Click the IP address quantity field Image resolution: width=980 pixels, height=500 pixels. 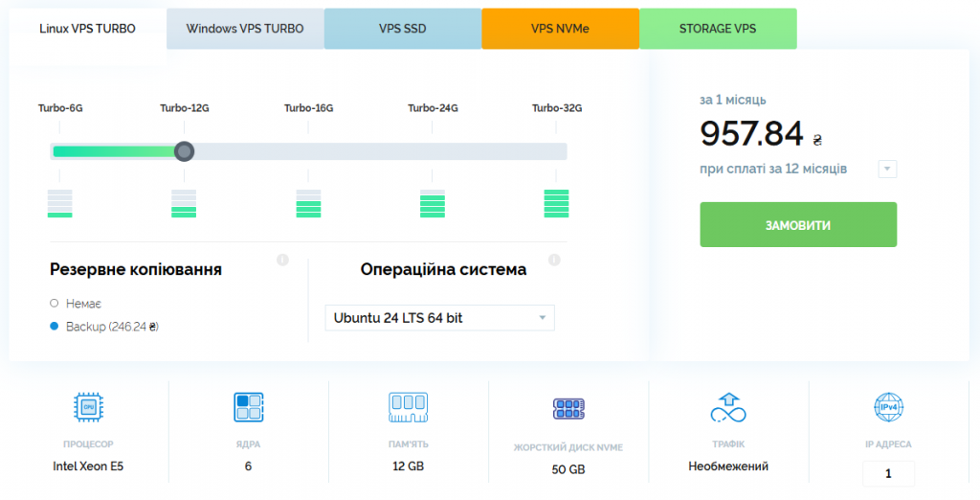pyautogui.click(x=888, y=474)
